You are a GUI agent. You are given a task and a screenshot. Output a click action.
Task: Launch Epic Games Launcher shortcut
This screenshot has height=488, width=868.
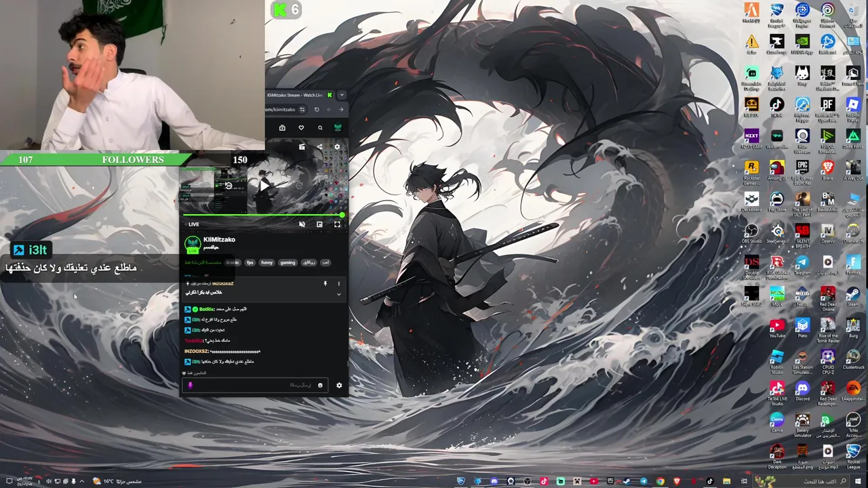click(x=802, y=171)
